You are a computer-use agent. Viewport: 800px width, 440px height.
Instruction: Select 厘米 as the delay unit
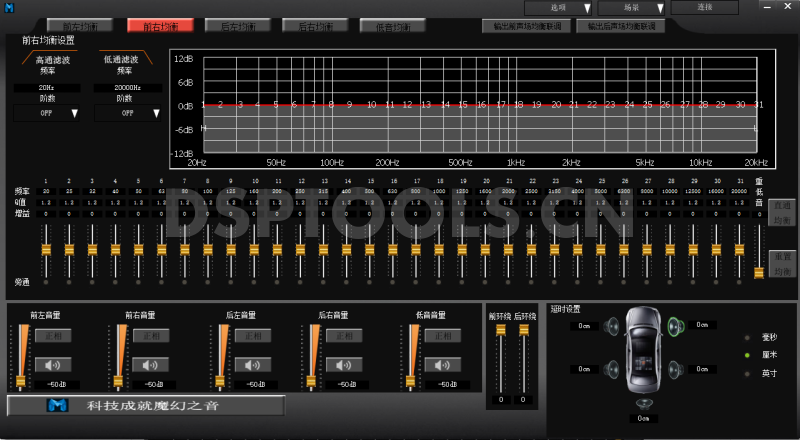746,355
